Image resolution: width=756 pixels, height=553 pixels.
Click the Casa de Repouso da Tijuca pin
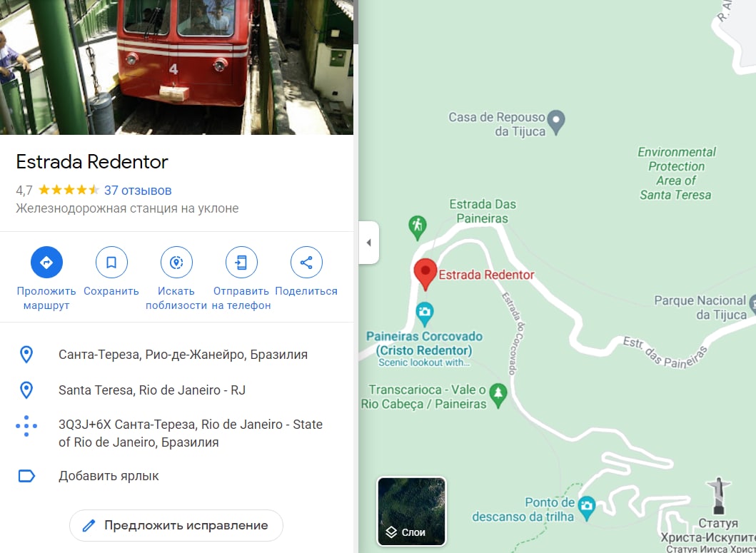tap(556, 122)
